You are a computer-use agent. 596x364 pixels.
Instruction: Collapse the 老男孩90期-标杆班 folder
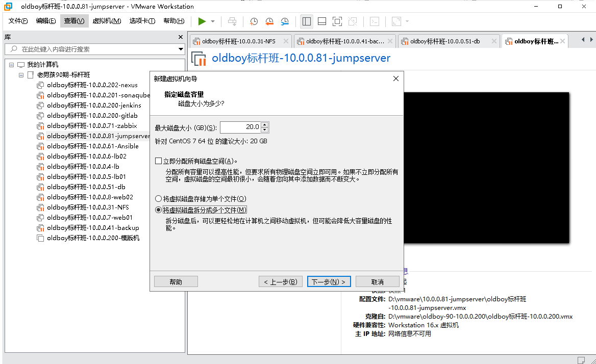(x=21, y=75)
